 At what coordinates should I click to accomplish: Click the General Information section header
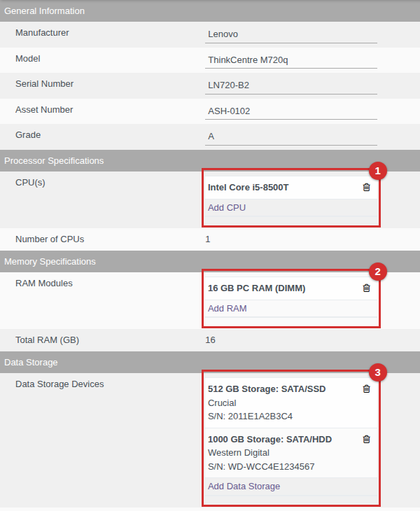(210, 10)
